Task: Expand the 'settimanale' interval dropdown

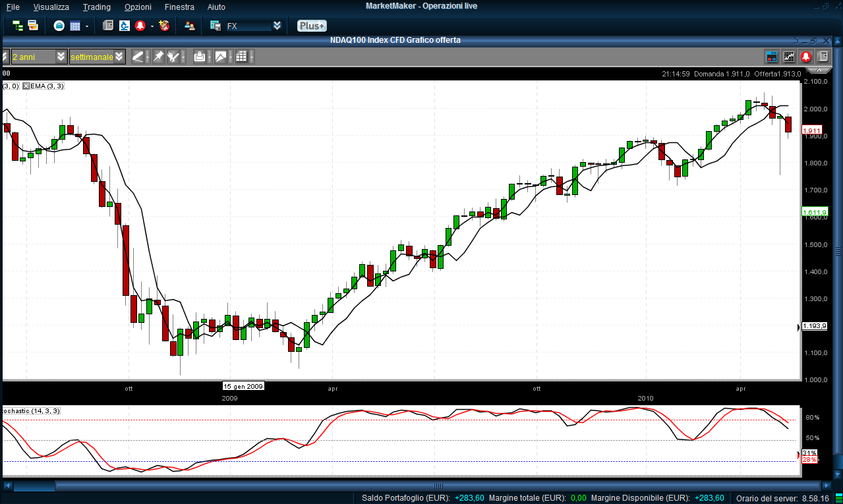Action: pos(119,57)
